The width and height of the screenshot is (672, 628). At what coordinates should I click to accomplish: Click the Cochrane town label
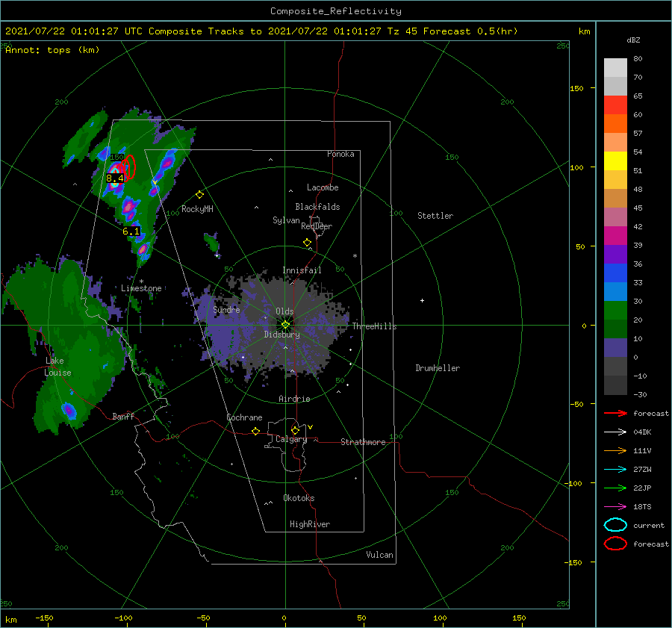pyautogui.click(x=244, y=417)
